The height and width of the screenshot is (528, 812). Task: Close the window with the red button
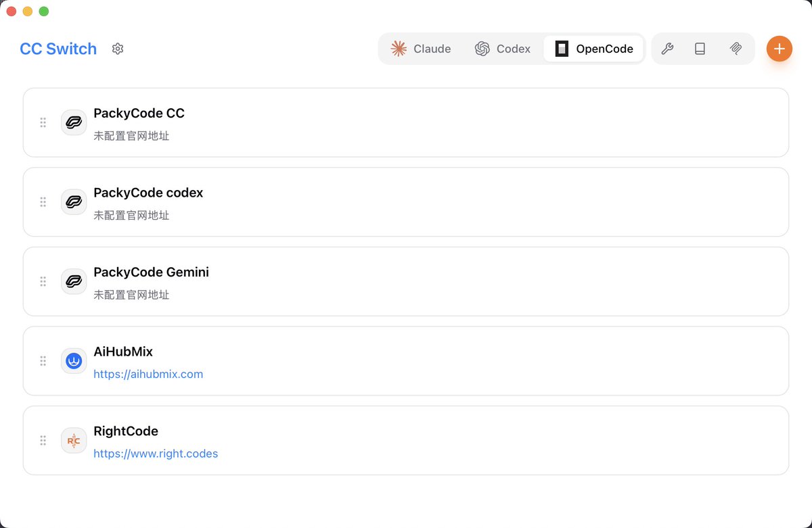12,11
